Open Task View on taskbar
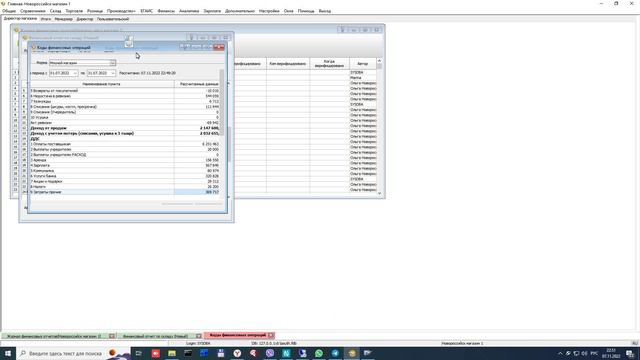This screenshot has width=640, height=360. click(x=139, y=353)
